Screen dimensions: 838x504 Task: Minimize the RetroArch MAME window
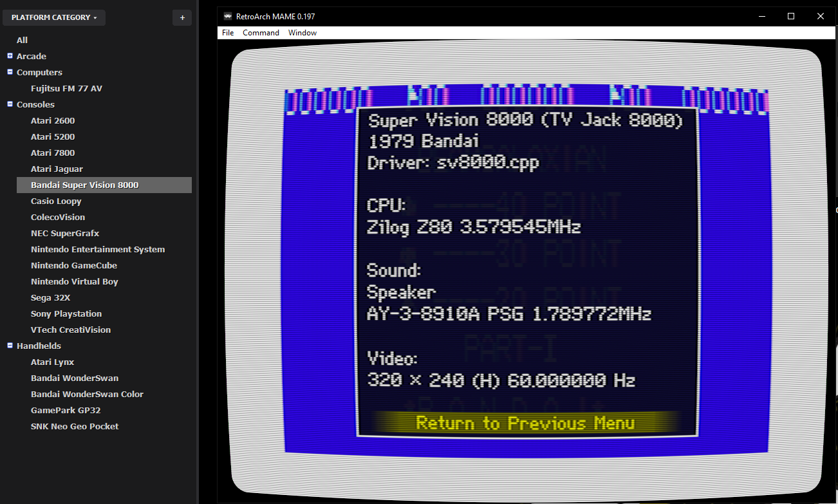tap(762, 16)
